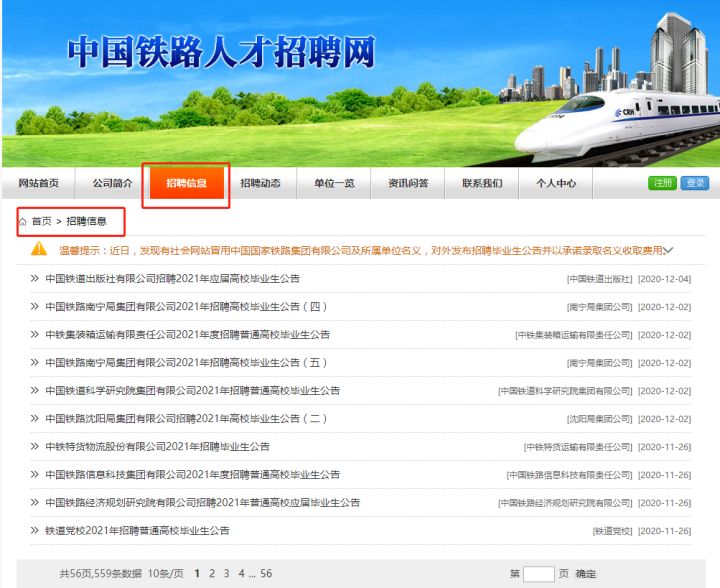Open 南宁局集团 announcement (四)
720x588 pixels.
(186, 307)
